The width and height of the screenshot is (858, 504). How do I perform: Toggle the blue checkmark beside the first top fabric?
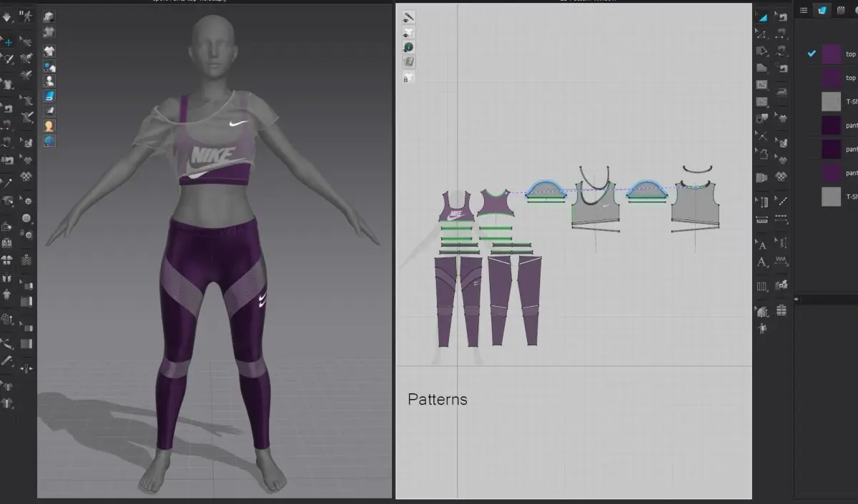tap(812, 54)
